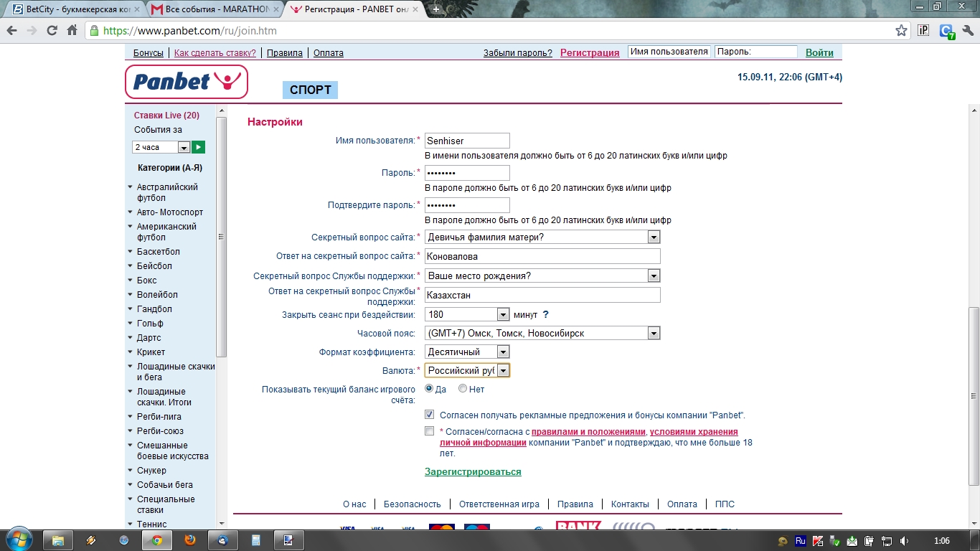This screenshot has height=551, width=980.
Task: Open the Firefox taskbar icon
Action: pos(189,540)
